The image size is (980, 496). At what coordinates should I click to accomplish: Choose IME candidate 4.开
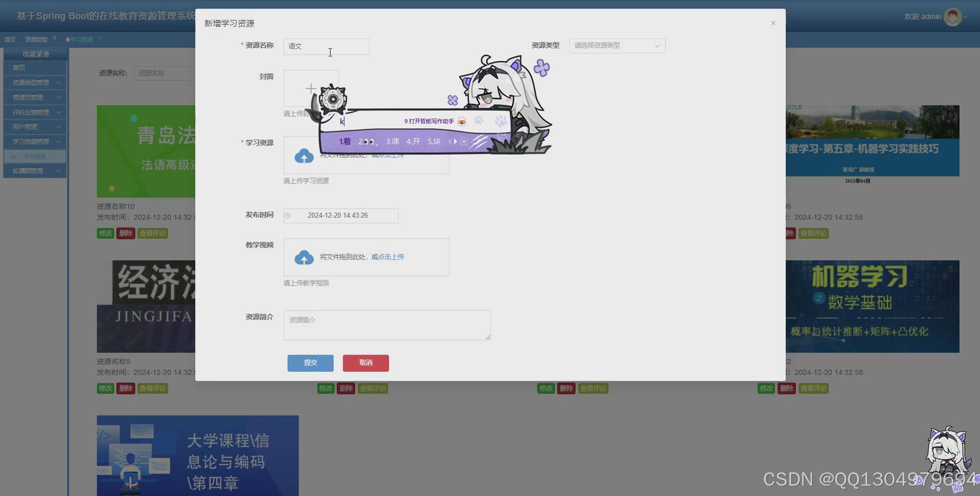click(x=413, y=141)
